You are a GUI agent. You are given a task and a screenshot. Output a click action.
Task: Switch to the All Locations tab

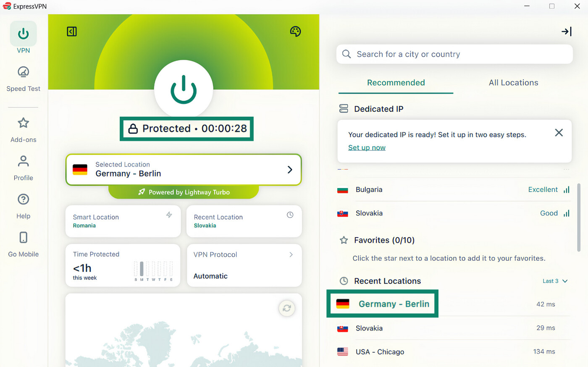pyautogui.click(x=513, y=83)
